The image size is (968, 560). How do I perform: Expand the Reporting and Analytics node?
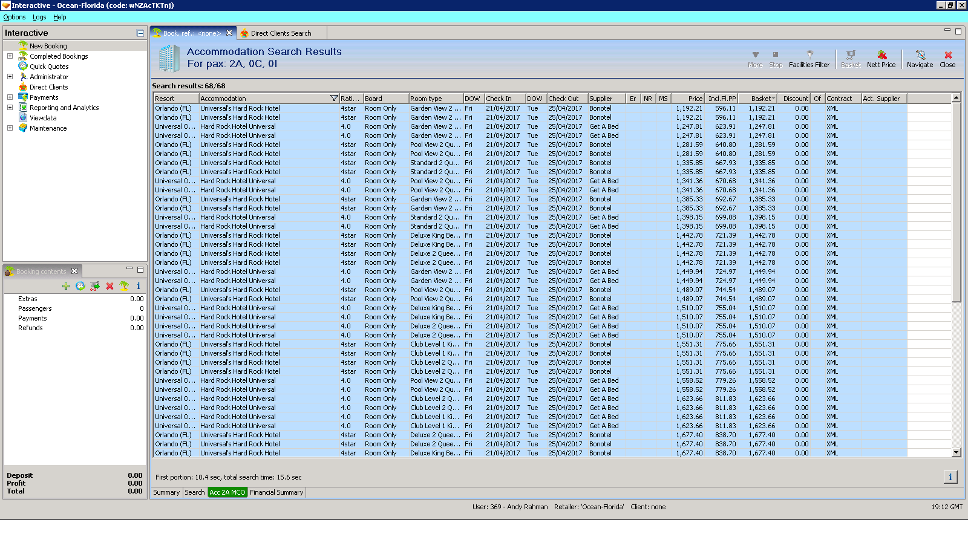(10, 108)
